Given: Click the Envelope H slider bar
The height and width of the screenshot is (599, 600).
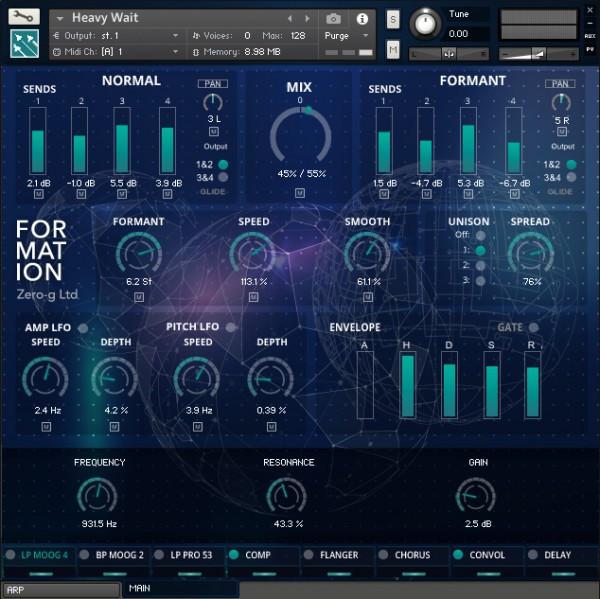Looking at the screenshot, I should (407, 385).
